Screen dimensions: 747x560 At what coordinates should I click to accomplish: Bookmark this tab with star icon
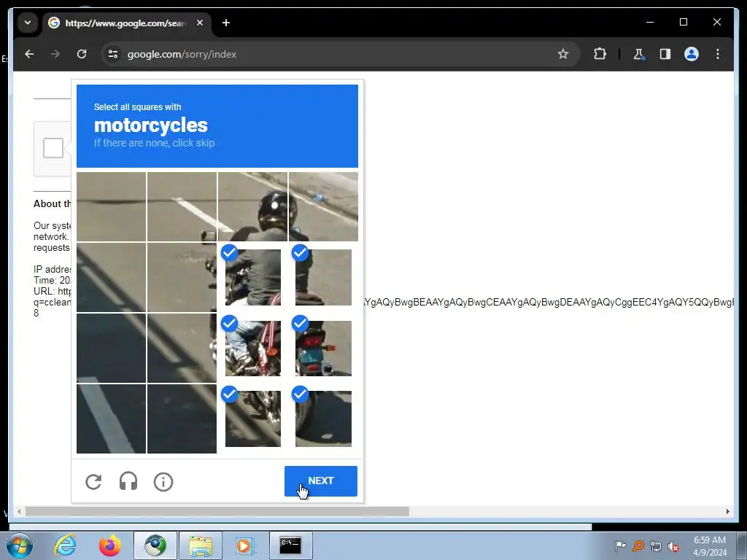[x=563, y=54]
